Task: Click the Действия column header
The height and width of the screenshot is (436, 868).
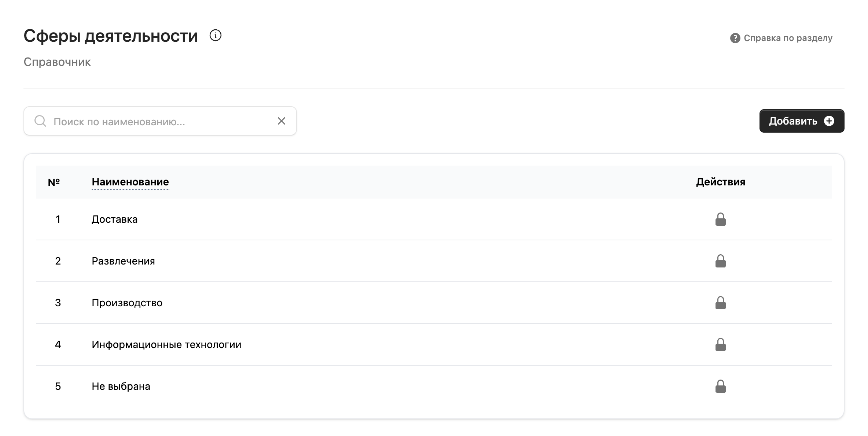Action: coord(721,182)
